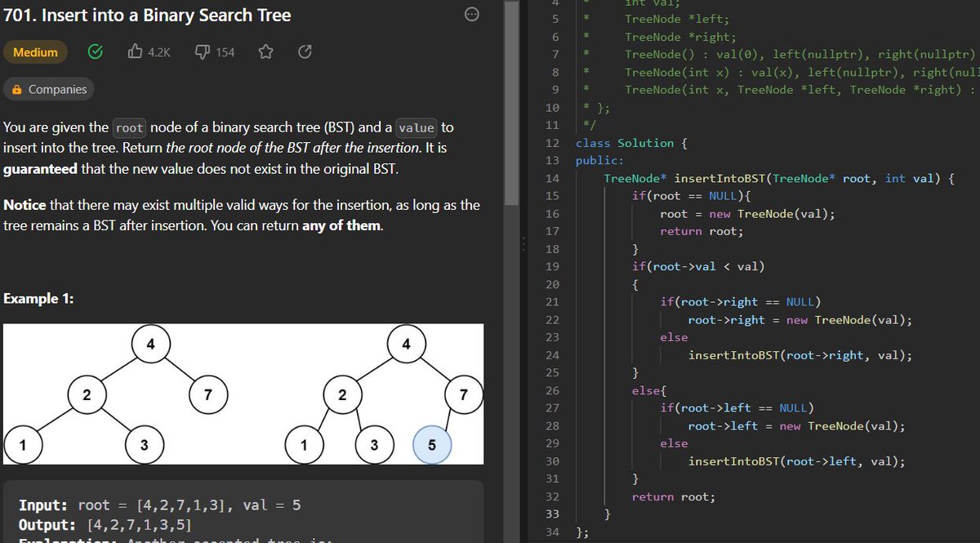Click line number 32 in the editor gutter
The height and width of the screenshot is (543, 980).
coord(551,496)
